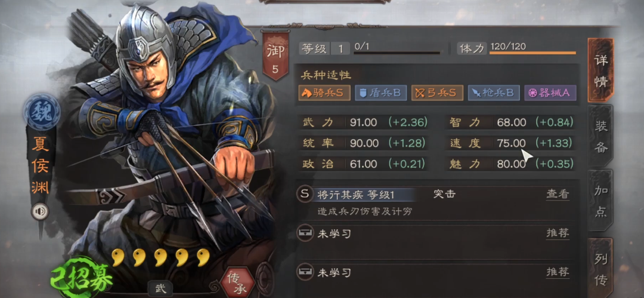The image size is (644, 298).
Task: Go to the 加点 attribute points tab
Action: (x=601, y=201)
